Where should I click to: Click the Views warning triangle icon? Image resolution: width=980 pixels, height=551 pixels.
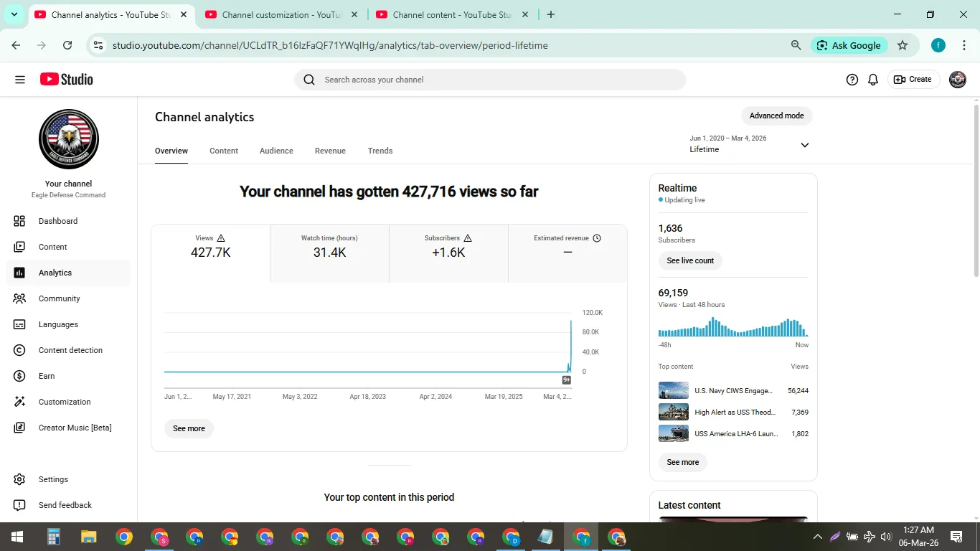point(221,238)
